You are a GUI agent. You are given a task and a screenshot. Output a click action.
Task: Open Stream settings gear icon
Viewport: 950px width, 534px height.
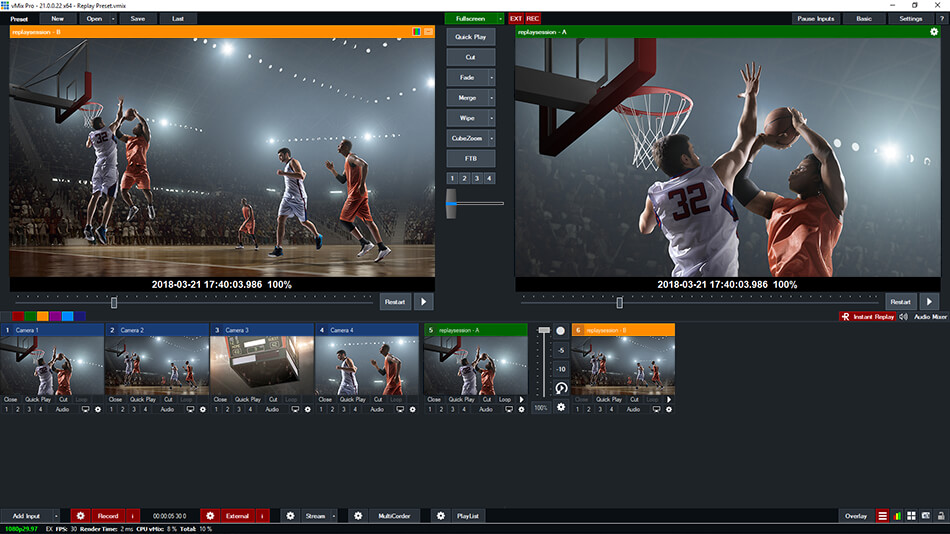point(290,516)
